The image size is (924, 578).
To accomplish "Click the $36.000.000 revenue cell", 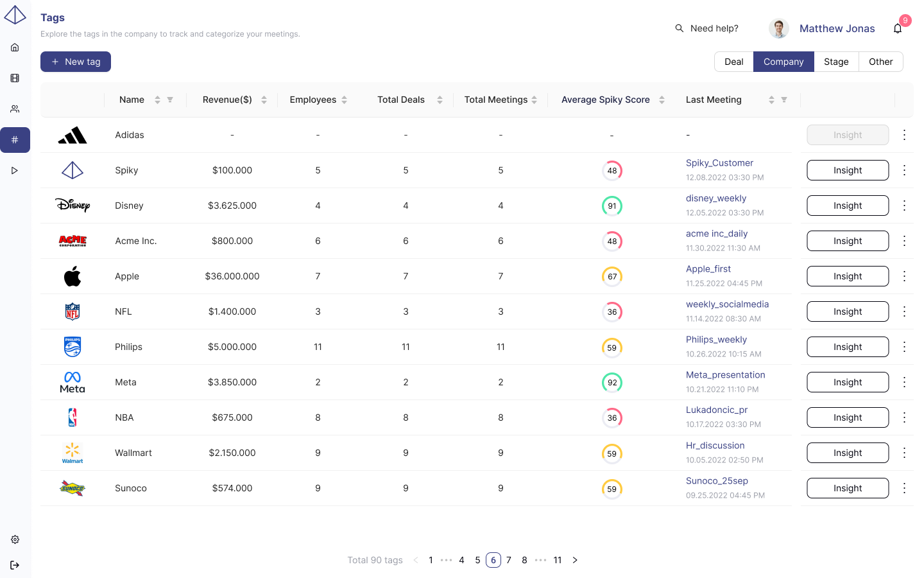I will pos(232,276).
